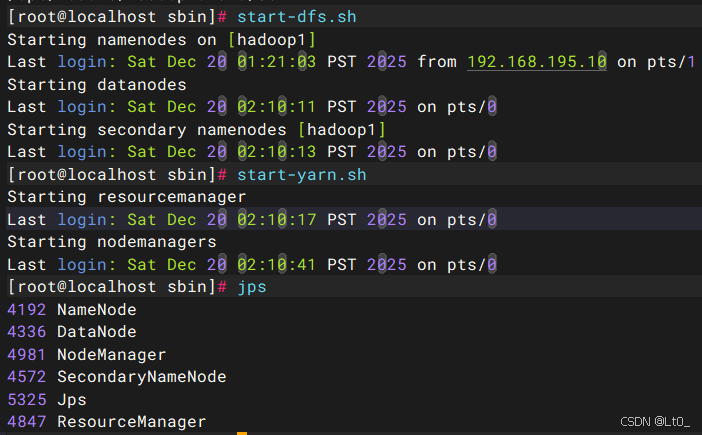Click the line 'Starting namenodes on [hadoop1]'

[162, 40]
